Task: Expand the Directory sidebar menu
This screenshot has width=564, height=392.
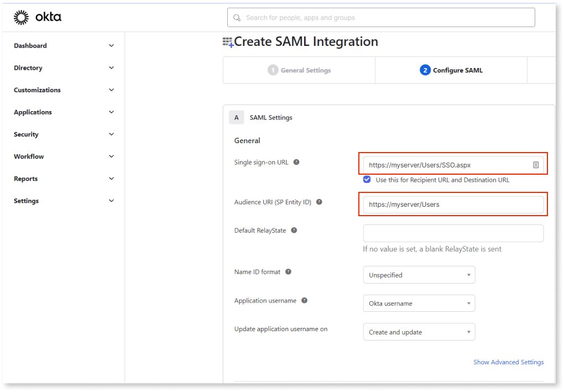Action: pos(64,68)
